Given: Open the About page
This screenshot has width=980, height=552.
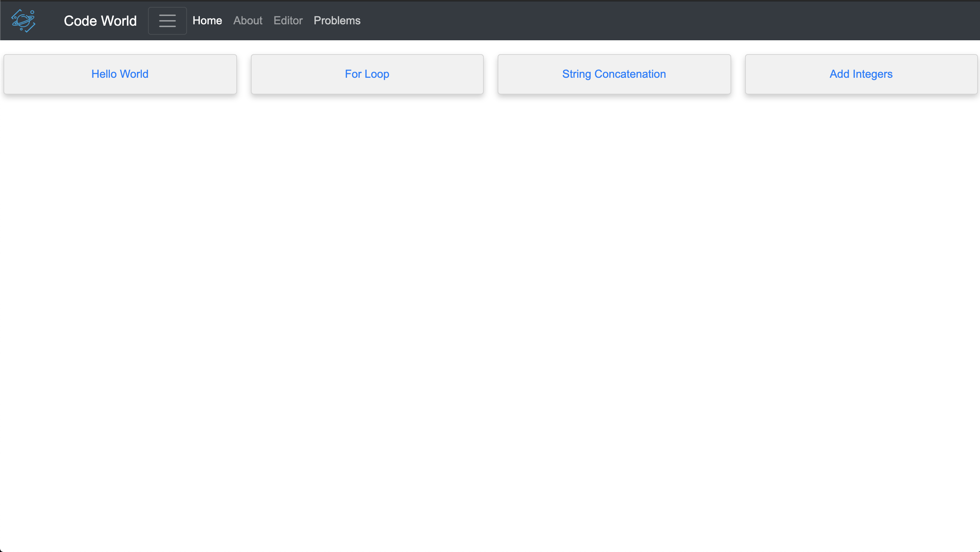Looking at the screenshot, I should [x=248, y=20].
